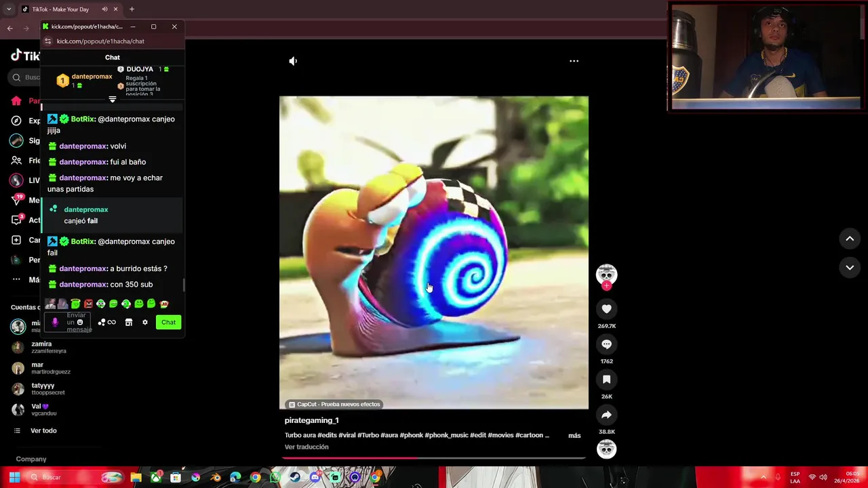868x488 pixels.
Task: Open the TikTok Explore compass icon
Action: click(x=16, y=121)
